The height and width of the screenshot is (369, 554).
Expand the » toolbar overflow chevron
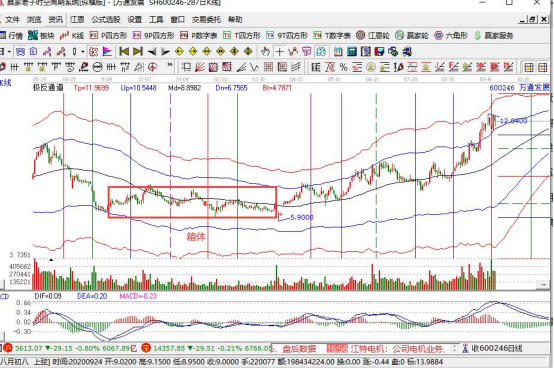(x=170, y=66)
